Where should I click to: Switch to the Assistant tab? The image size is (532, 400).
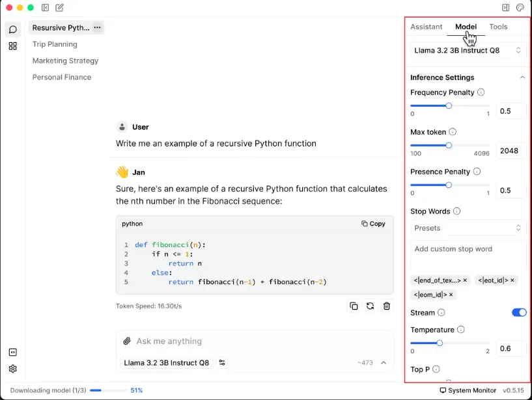pyautogui.click(x=426, y=27)
